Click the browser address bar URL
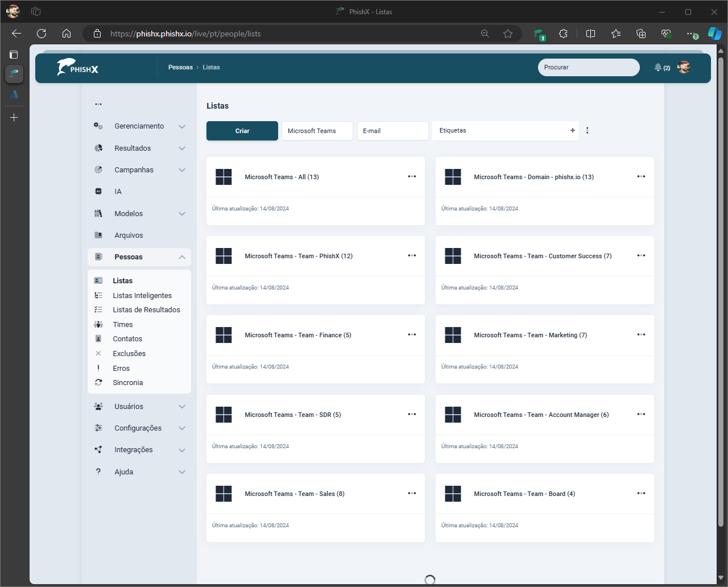728x587 pixels. 185,34
